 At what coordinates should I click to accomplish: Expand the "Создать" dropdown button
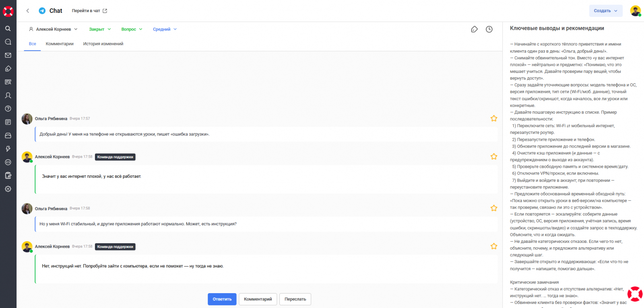click(605, 11)
